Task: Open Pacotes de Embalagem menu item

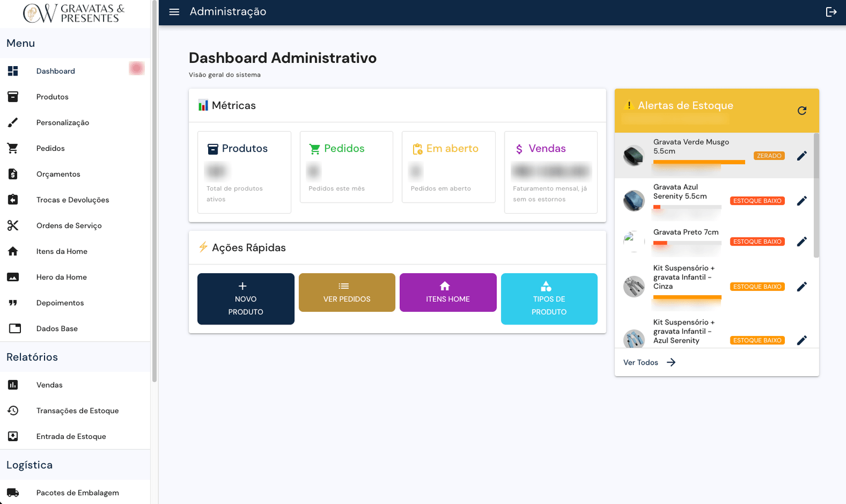Action: pos(75,492)
